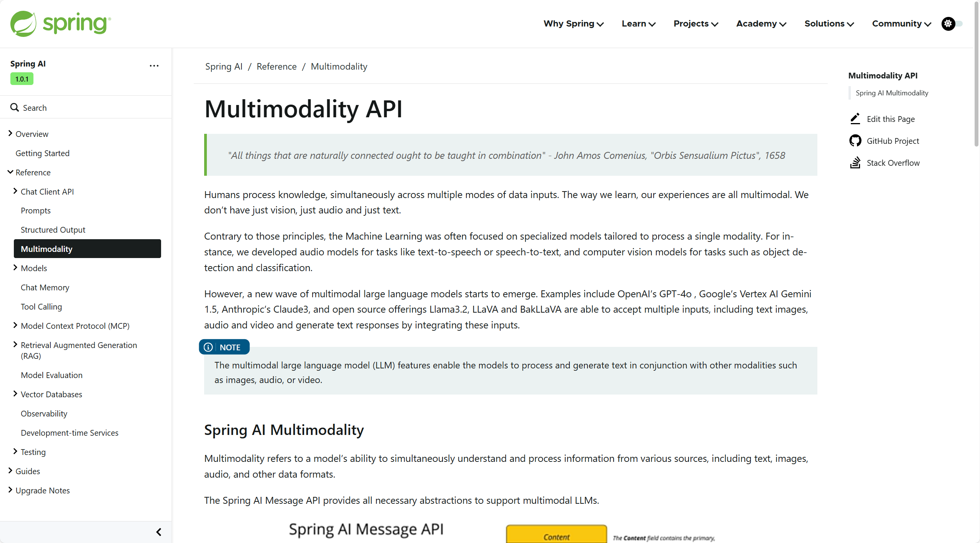The width and height of the screenshot is (980, 543).
Task: Click the Edit this Page pencil icon
Action: [x=855, y=119]
